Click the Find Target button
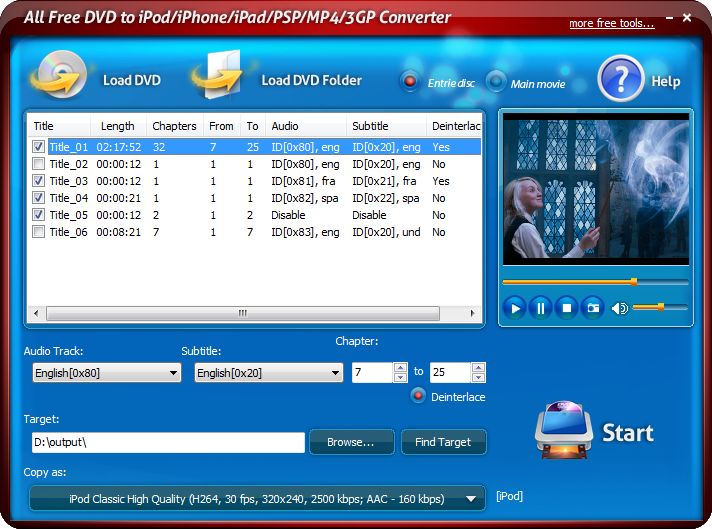712x529 pixels. [x=443, y=442]
